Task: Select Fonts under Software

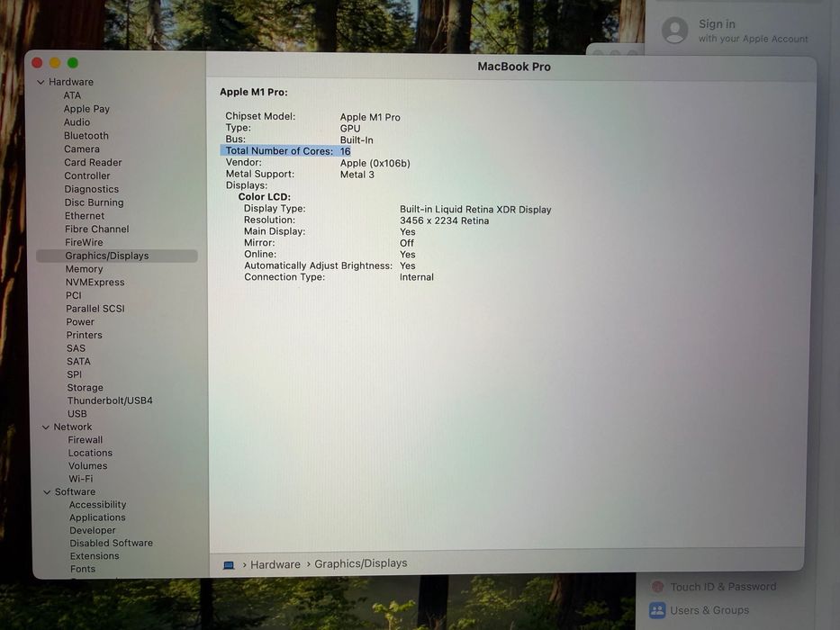Action: 83,569
